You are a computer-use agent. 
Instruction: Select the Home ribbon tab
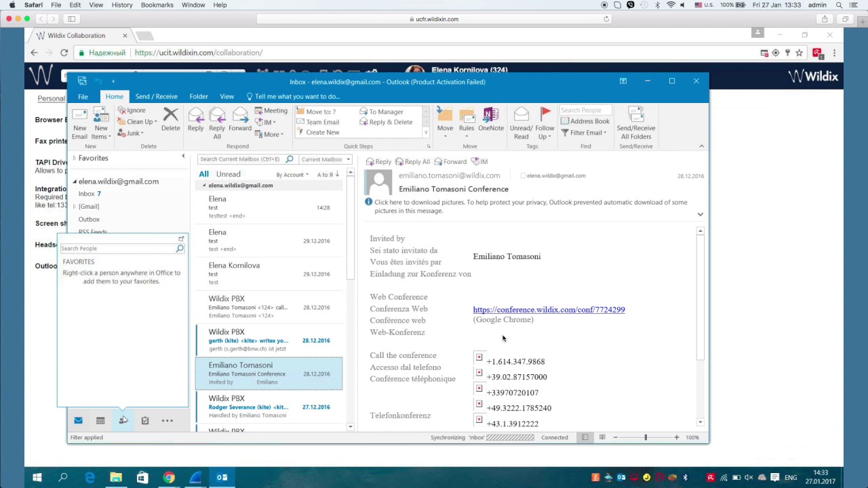114,96
